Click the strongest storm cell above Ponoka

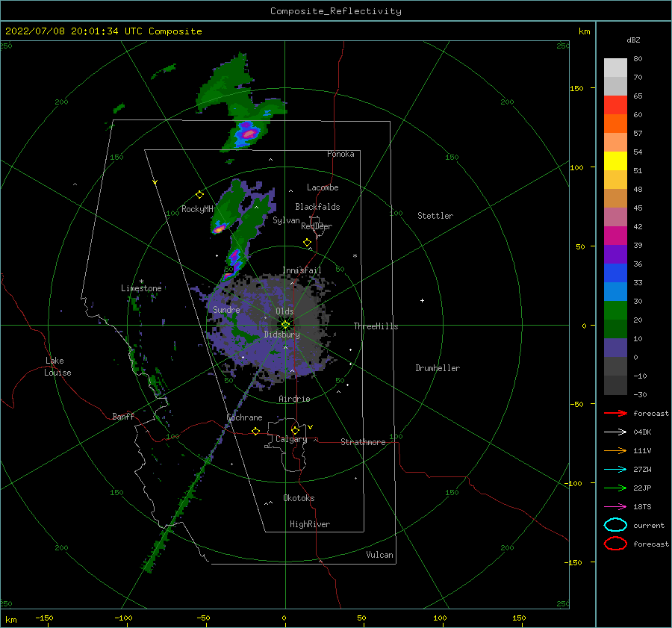click(x=249, y=134)
